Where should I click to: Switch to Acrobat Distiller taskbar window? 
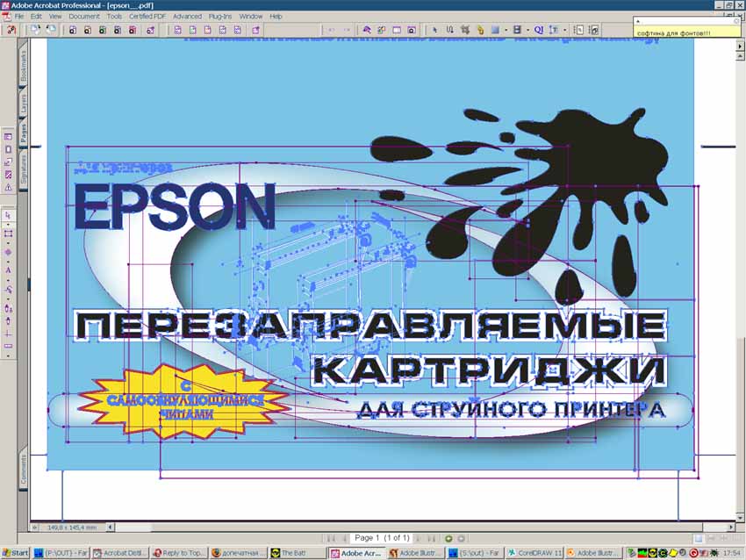(x=121, y=553)
